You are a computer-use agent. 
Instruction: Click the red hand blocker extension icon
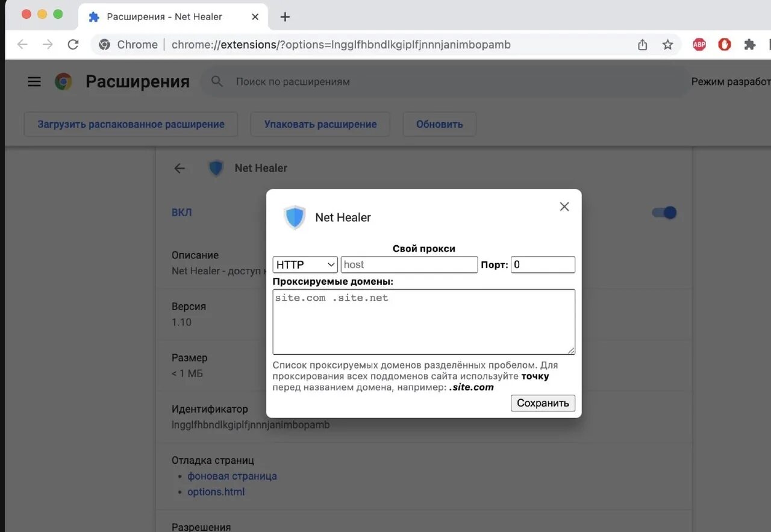click(x=724, y=44)
